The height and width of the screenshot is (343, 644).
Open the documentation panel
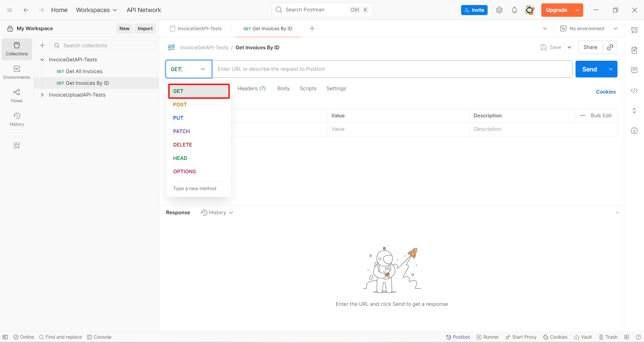[x=634, y=50]
